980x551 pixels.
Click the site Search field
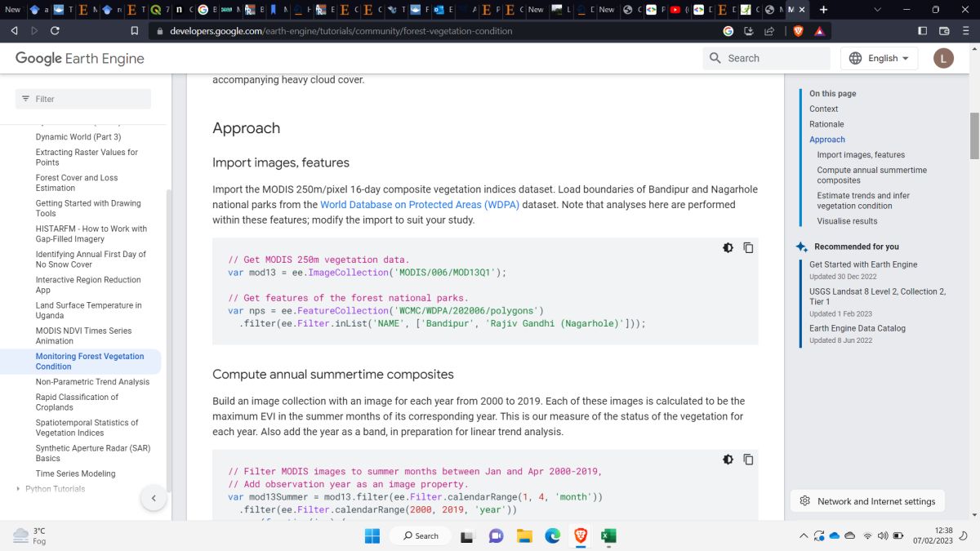pyautogui.click(x=767, y=58)
